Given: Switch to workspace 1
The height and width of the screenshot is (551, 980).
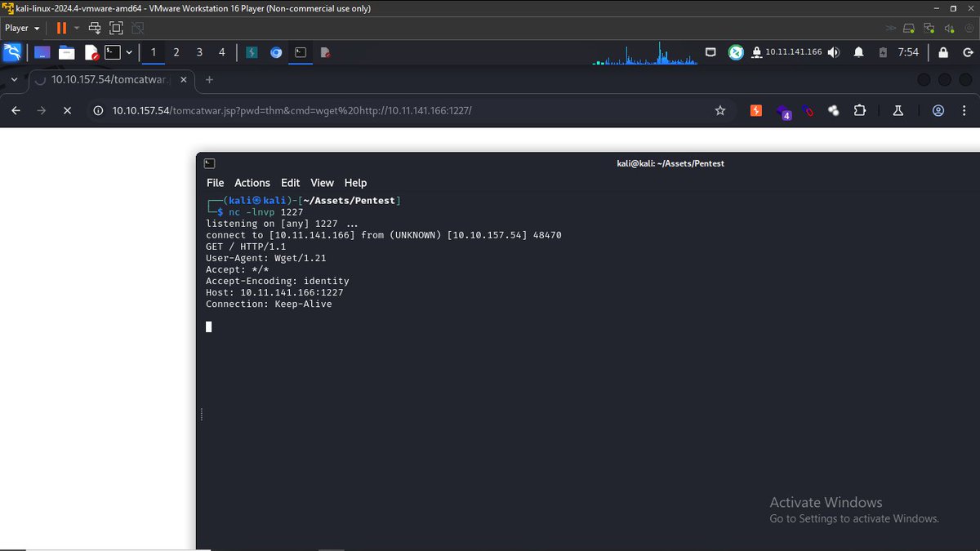Looking at the screenshot, I should (x=153, y=52).
